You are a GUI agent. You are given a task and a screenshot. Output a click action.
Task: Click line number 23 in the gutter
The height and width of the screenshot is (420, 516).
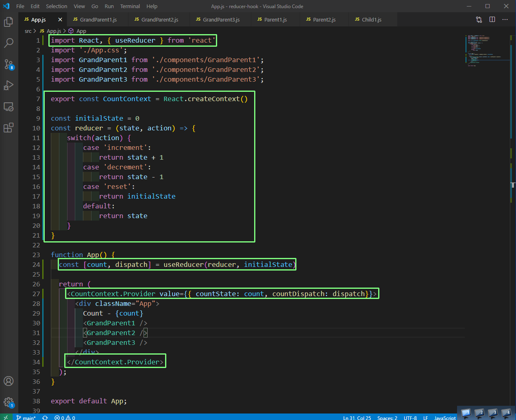36,255
